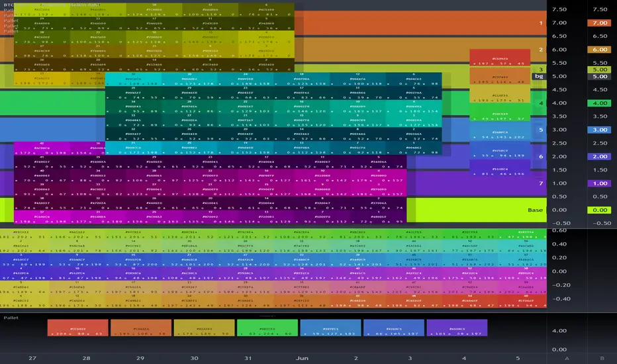Image resolution: width=617 pixels, height=364 pixels.
Task: Select the blue swatch with RGB 59 127 193
Action: click(x=330, y=328)
